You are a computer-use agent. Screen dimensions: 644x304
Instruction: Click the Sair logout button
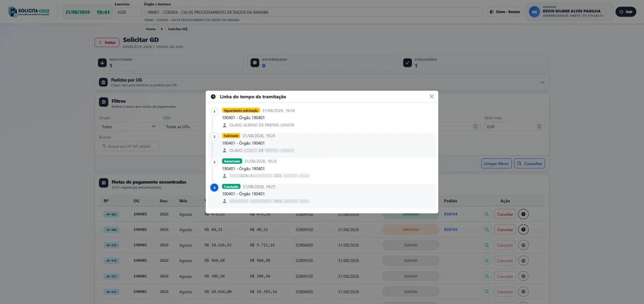[x=626, y=12]
